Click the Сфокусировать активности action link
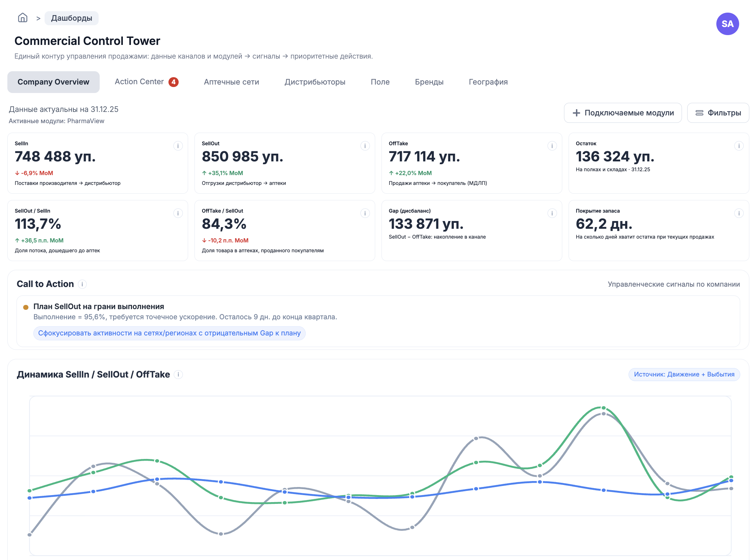 coord(169,333)
